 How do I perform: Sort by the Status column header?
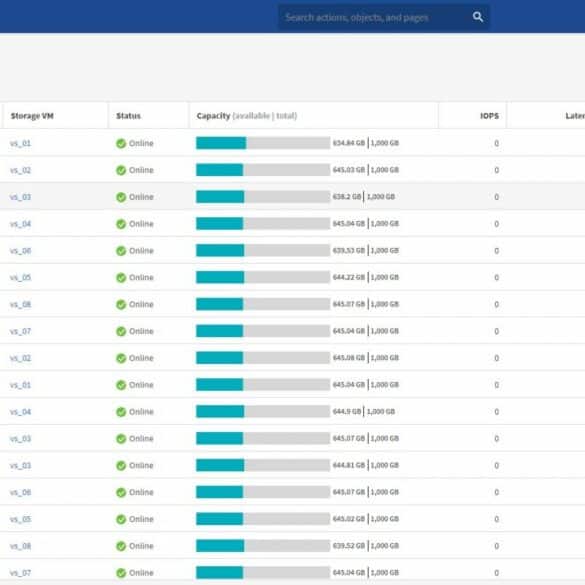click(128, 116)
